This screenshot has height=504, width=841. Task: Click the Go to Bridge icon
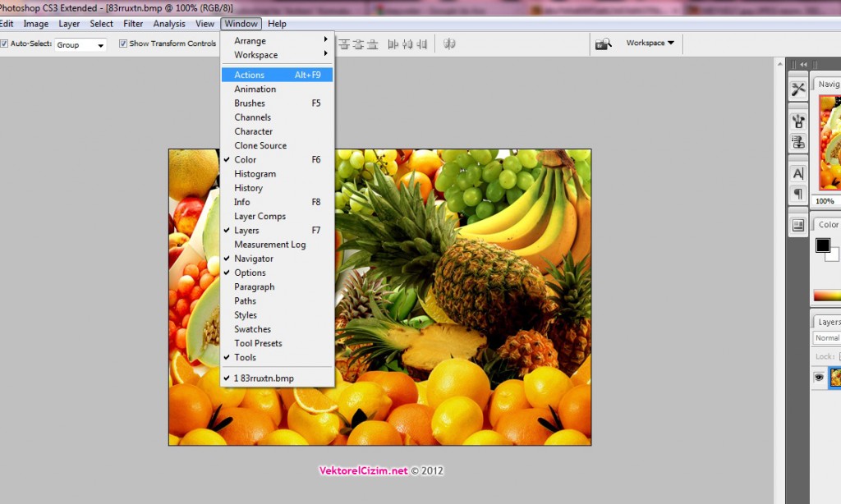click(x=604, y=44)
